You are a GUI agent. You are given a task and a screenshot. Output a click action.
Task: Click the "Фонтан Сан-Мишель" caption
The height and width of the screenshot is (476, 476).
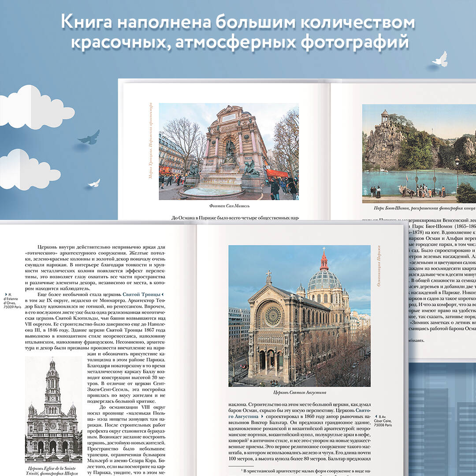point(228,206)
